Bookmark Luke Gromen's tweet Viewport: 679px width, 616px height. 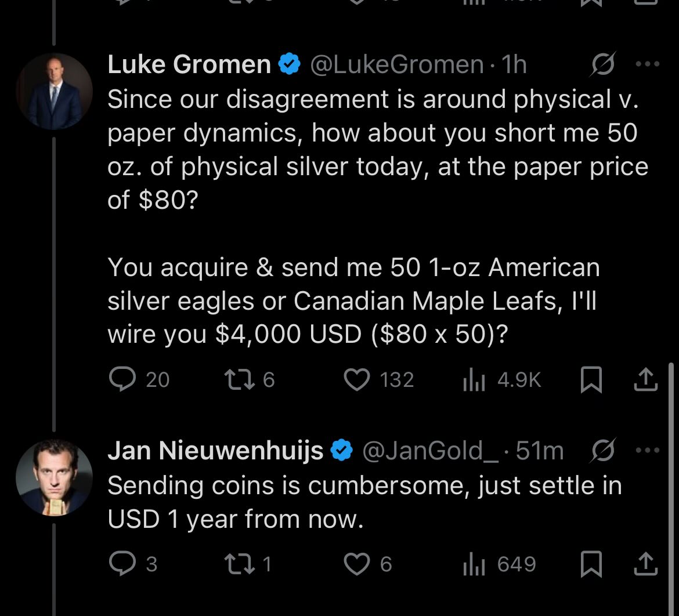591,379
